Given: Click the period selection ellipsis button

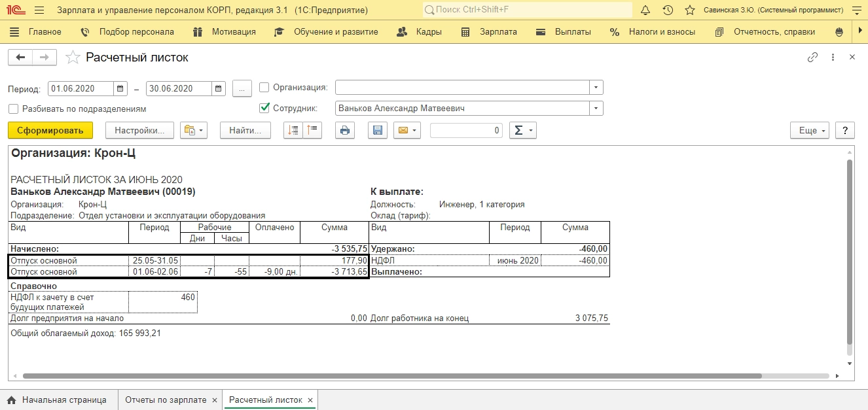Looking at the screenshot, I should [242, 88].
